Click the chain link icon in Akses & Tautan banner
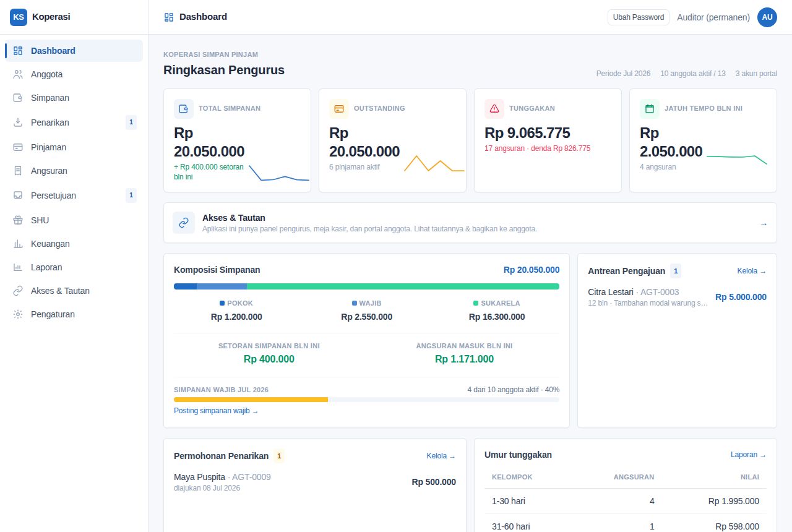 tap(184, 223)
